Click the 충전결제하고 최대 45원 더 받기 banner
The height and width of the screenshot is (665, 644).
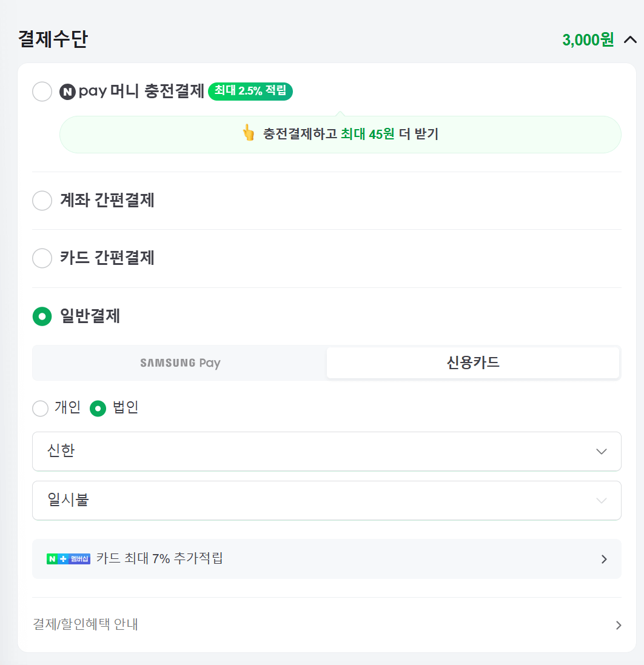point(340,134)
